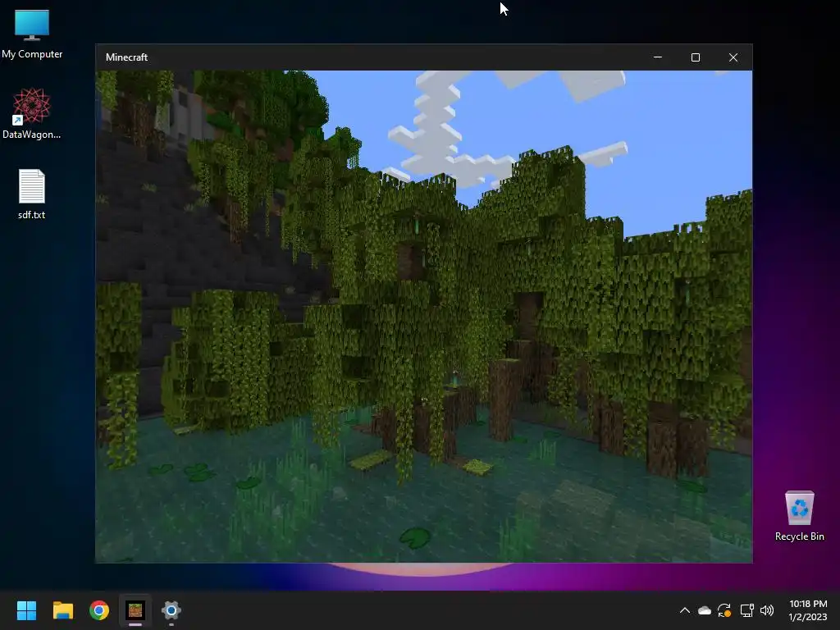Open Settings gear on taskbar
This screenshot has width=840, height=630.
171,610
